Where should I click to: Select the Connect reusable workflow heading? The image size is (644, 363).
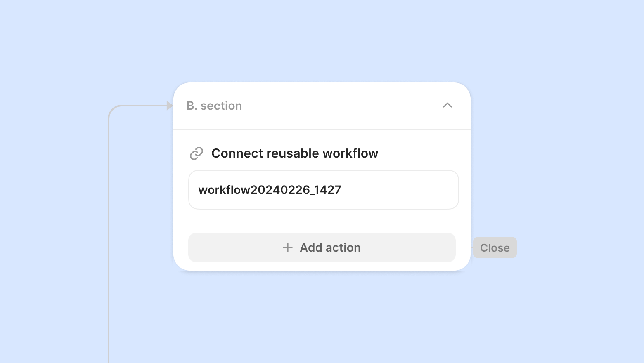pyautogui.click(x=295, y=153)
